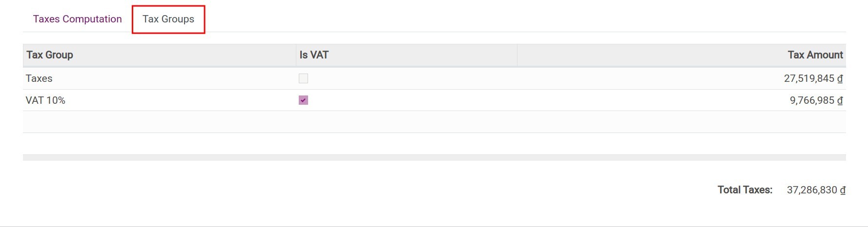The image size is (868, 227).
Task: Click the first empty row below VAT 10%
Action: pyautogui.click(x=434, y=122)
